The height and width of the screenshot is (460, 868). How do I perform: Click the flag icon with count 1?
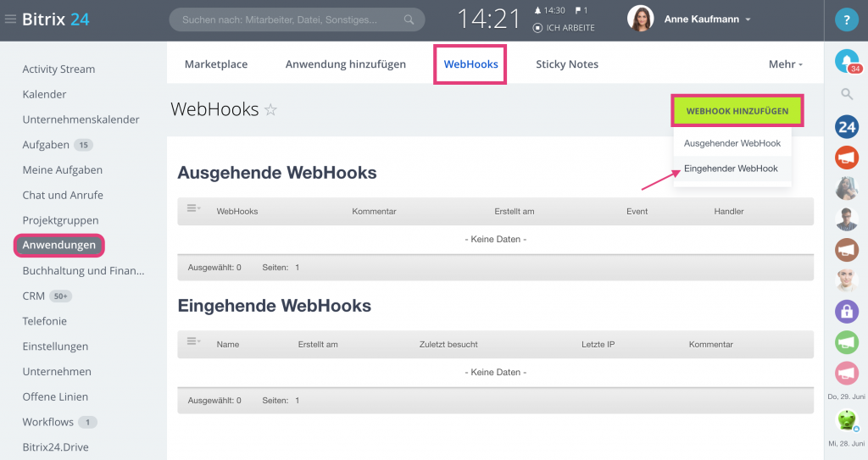(578, 10)
